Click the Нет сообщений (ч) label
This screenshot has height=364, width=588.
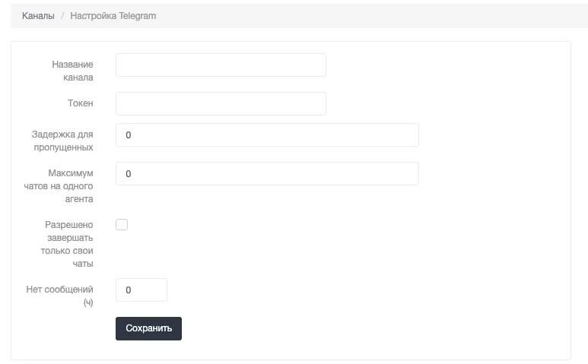69,296
